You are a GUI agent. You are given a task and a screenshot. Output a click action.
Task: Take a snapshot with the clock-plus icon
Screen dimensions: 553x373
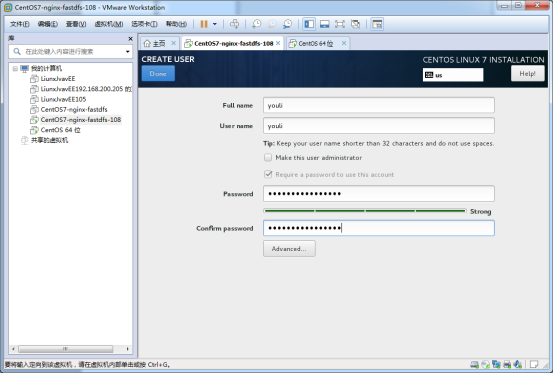pyautogui.click(x=256, y=24)
